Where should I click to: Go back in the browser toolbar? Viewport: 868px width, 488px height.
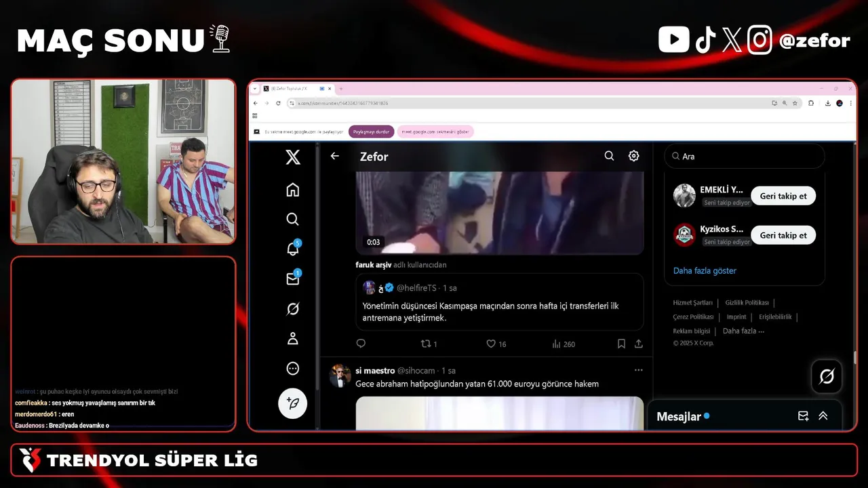click(256, 103)
